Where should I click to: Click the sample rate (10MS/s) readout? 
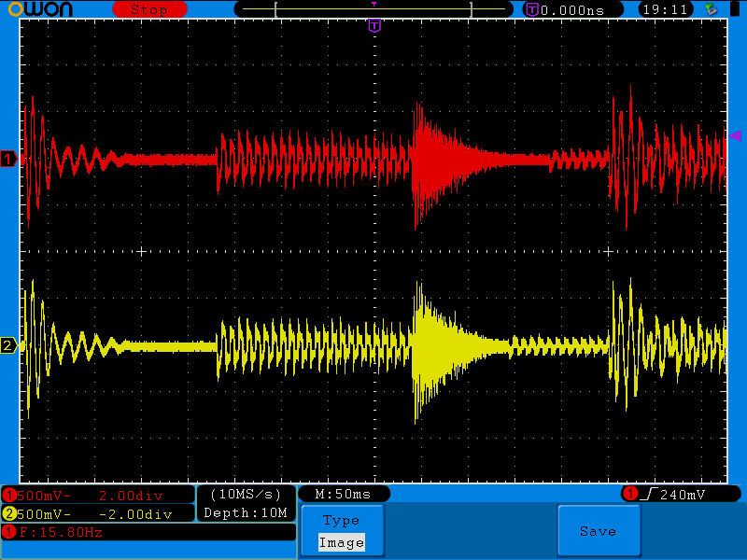pyautogui.click(x=246, y=495)
